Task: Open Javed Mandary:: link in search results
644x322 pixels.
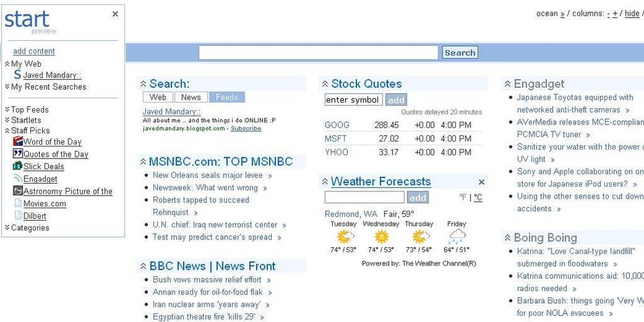Action: 171,112
